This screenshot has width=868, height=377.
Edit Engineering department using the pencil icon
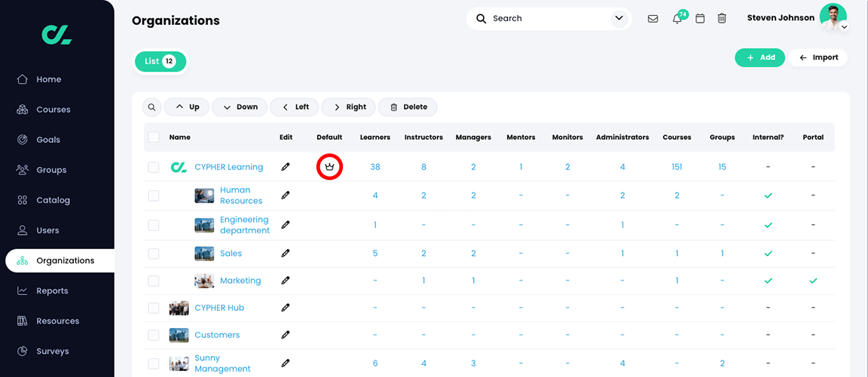(x=285, y=225)
